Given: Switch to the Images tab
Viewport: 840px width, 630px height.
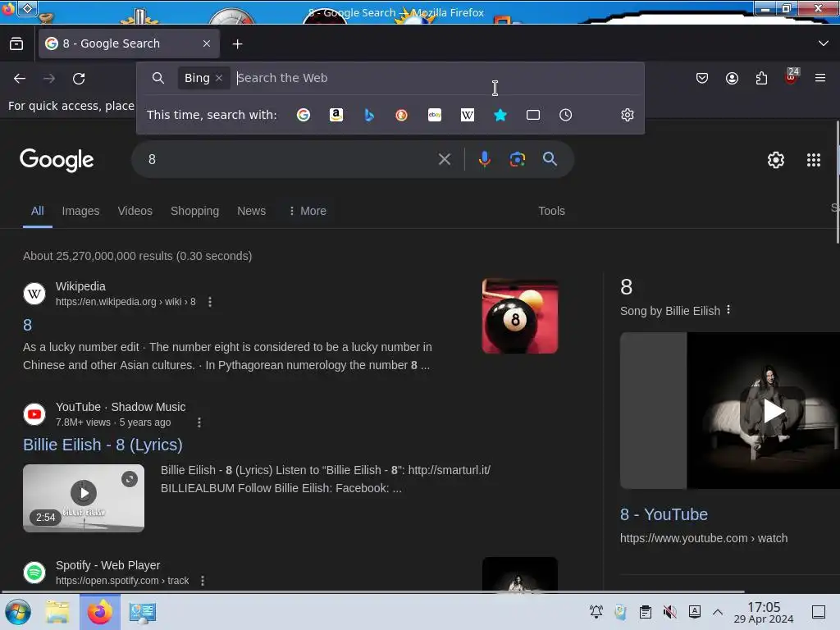Looking at the screenshot, I should (x=80, y=211).
